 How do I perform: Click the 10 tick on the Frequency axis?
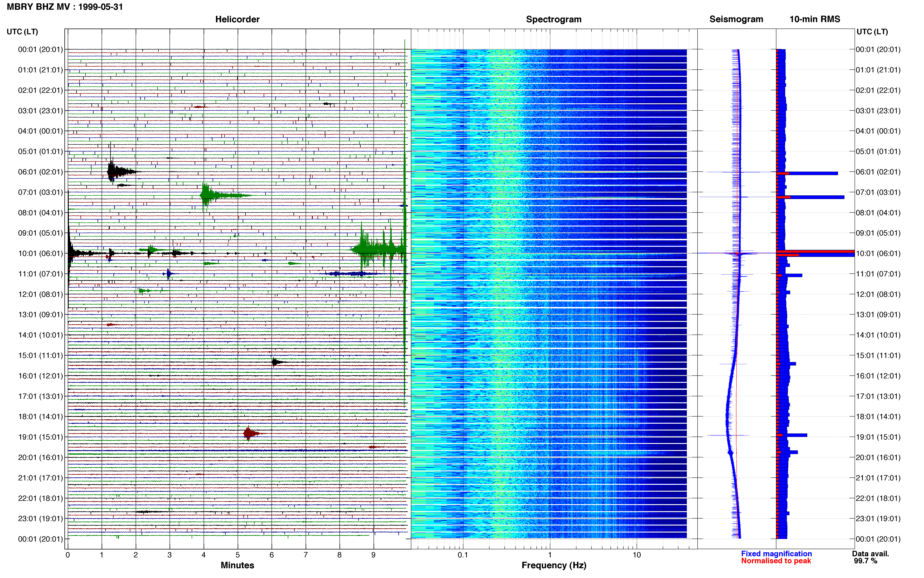[637, 555]
